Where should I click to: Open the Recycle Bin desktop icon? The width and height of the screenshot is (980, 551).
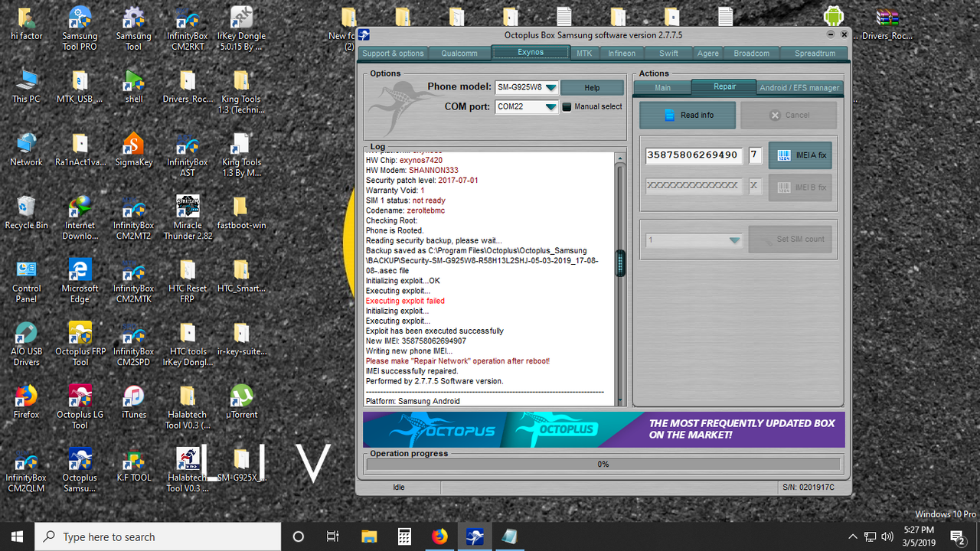click(x=26, y=213)
